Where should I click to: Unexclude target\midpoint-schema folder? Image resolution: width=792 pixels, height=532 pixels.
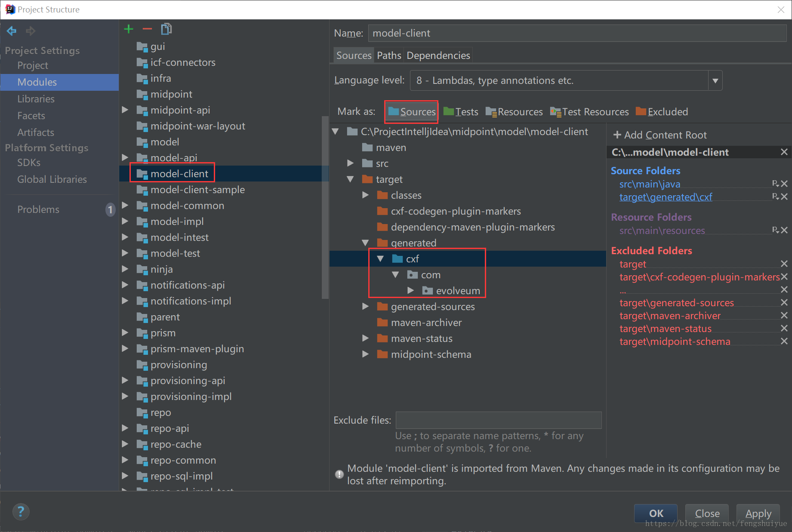click(x=785, y=341)
